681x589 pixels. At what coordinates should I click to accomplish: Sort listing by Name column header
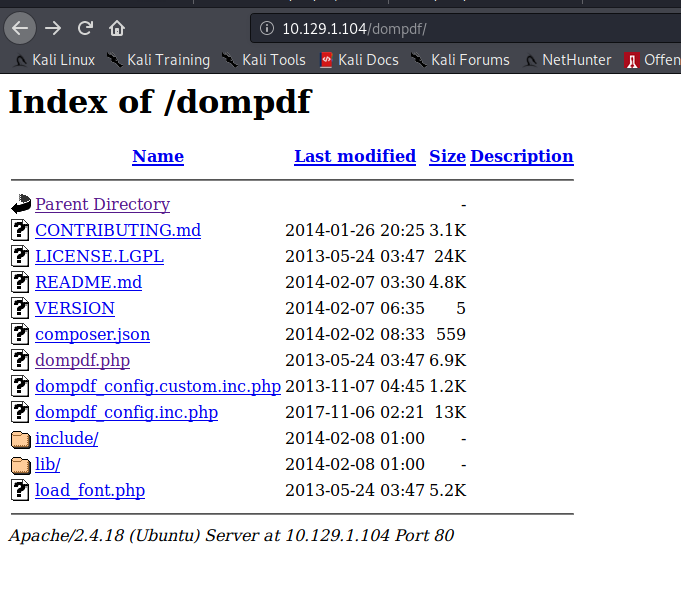pyautogui.click(x=158, y=156)
